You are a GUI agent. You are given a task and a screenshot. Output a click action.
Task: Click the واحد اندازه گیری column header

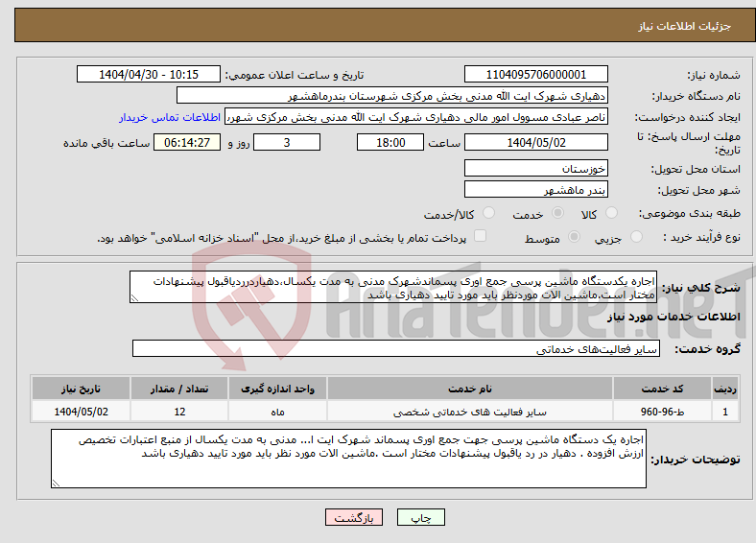click(277, 389)
